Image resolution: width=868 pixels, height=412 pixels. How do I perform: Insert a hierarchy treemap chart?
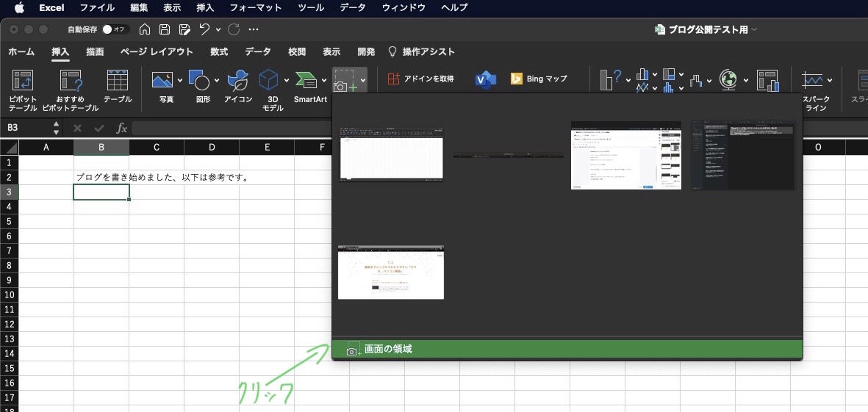point(669,74)
